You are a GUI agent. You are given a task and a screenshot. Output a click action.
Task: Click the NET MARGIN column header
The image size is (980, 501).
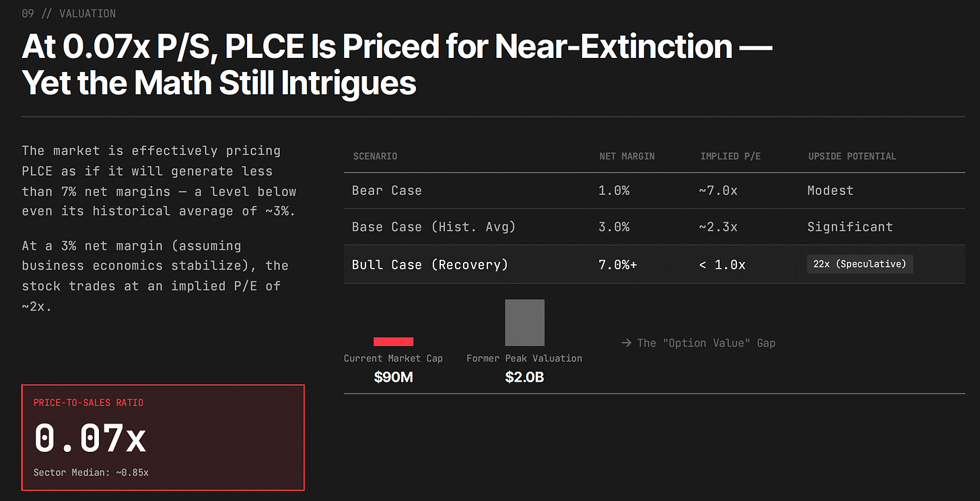[626, 156]
